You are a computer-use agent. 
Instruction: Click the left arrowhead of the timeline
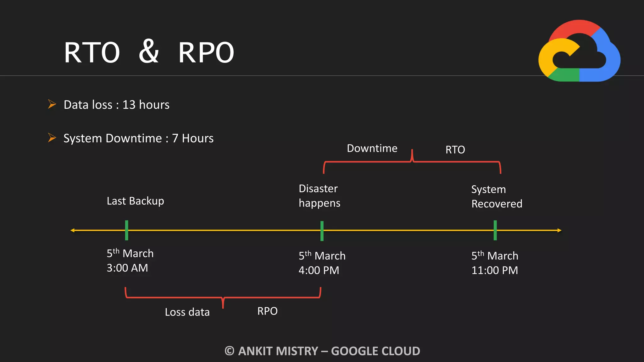pos(73,230)
